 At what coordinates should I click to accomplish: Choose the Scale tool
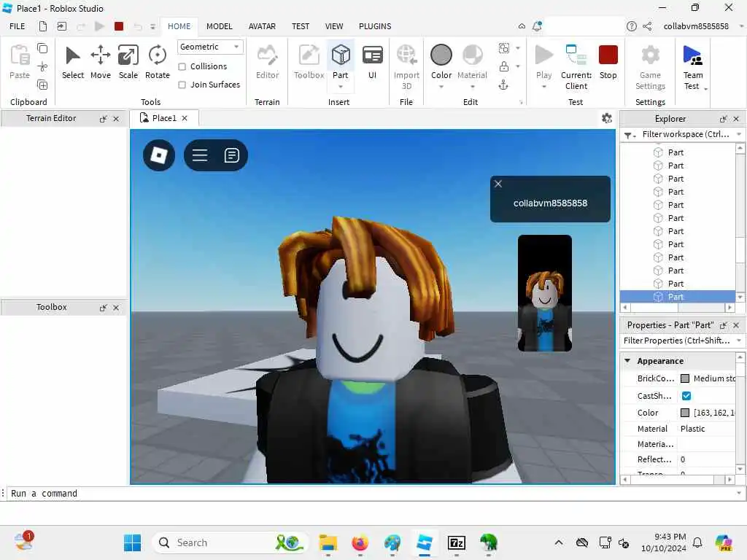(128, 62)
